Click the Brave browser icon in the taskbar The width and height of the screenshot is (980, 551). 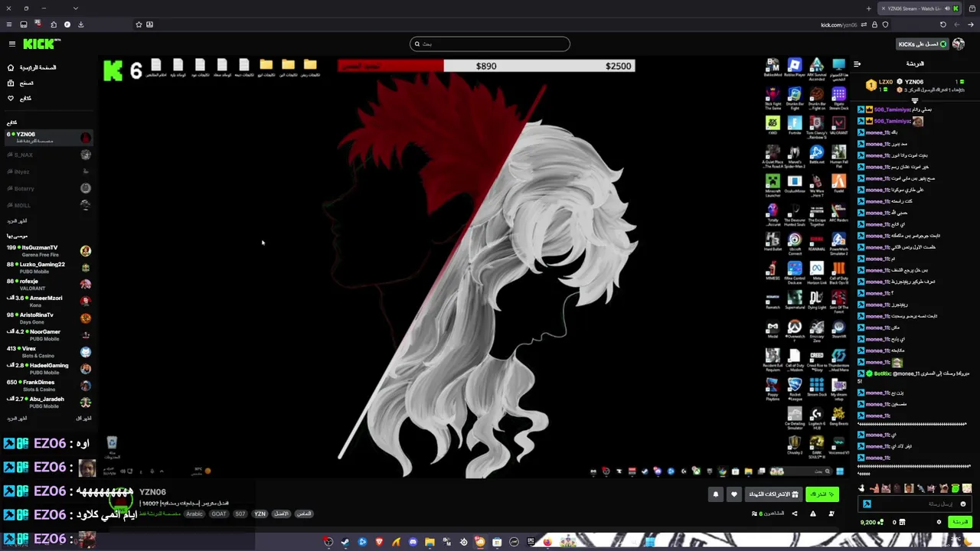(x=379, y=542)
